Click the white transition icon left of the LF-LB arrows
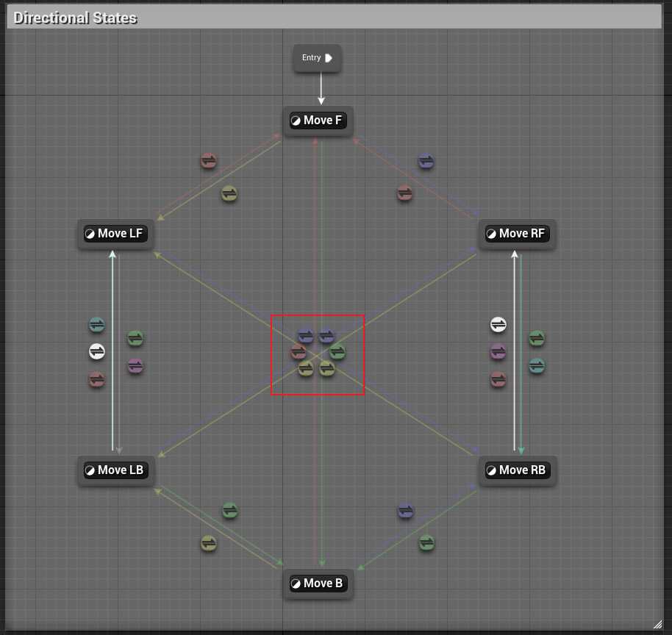 [97, 352]
